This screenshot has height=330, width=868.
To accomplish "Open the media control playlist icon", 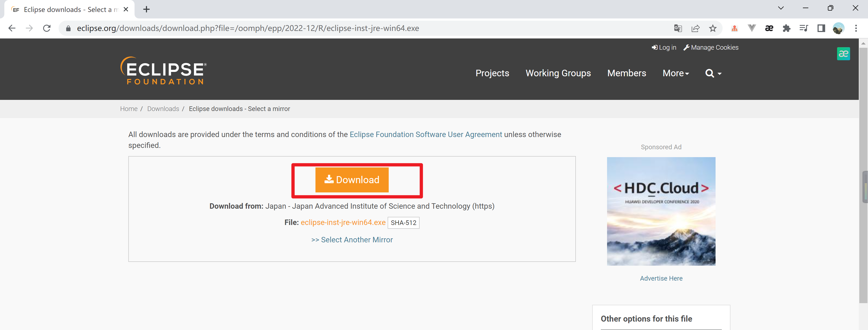I will point(804,28).
